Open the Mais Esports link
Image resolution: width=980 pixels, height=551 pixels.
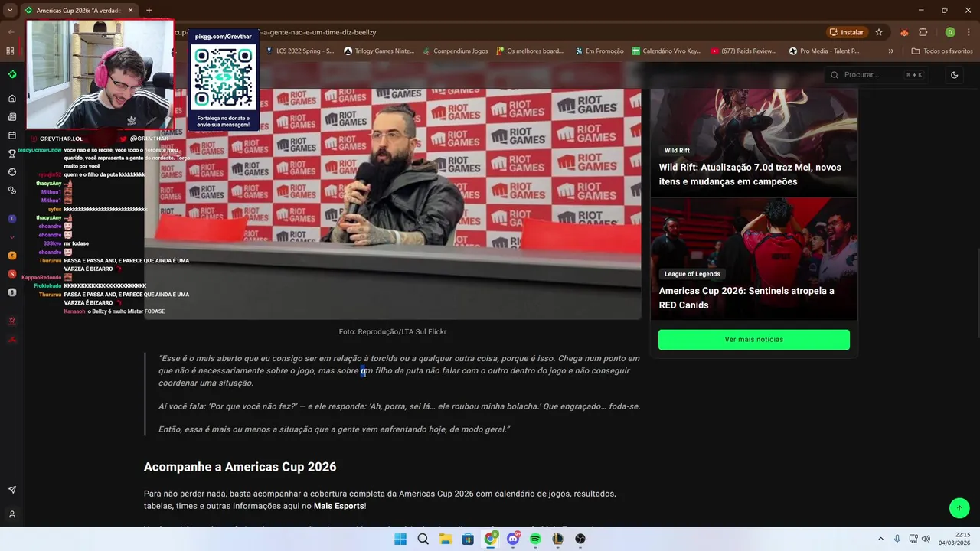[338, 506]
